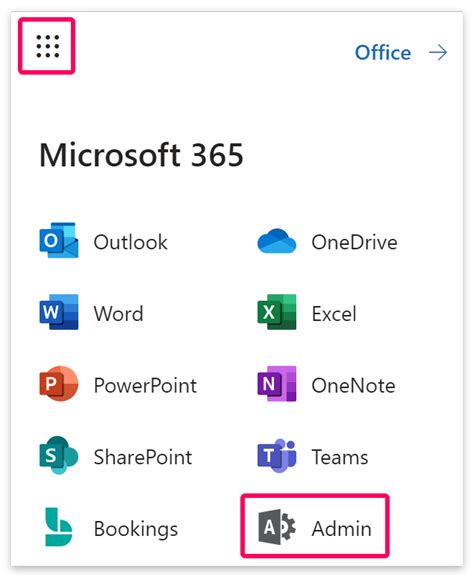Open the Excel green icon
The width and height of the screenshot is (474, 577).
pos(277,312)
